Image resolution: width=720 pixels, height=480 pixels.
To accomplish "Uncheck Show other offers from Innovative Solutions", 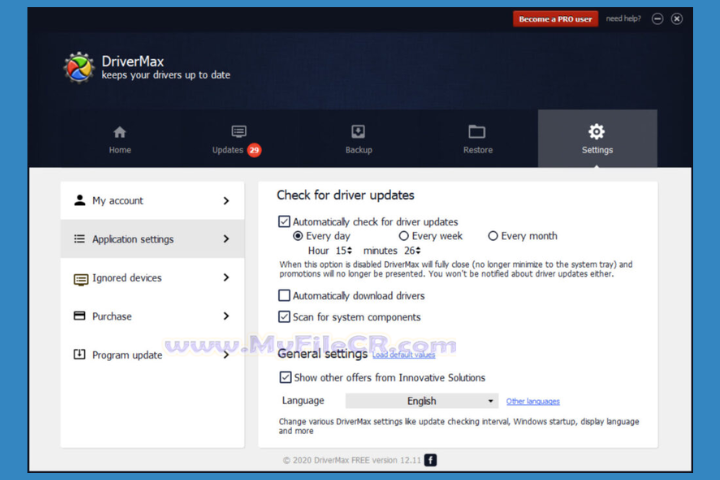I will coord(285,377).
